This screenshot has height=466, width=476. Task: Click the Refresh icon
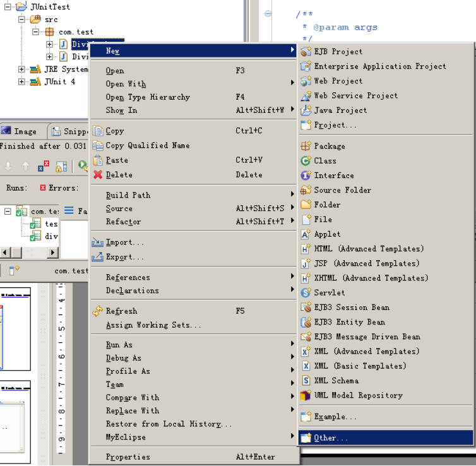coord(98,311)
